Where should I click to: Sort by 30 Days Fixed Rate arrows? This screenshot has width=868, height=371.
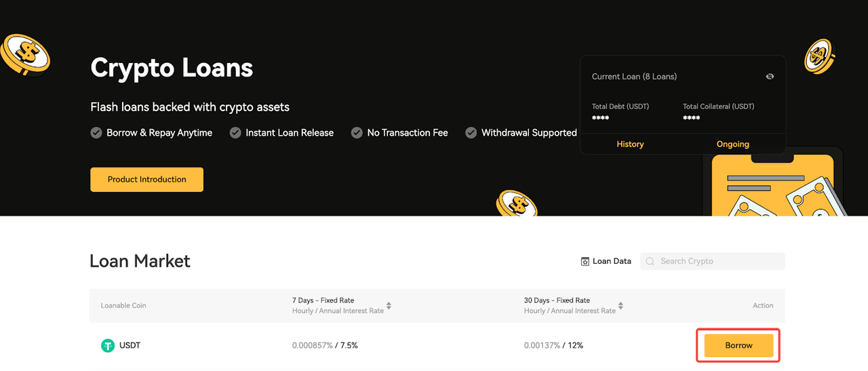620,306
